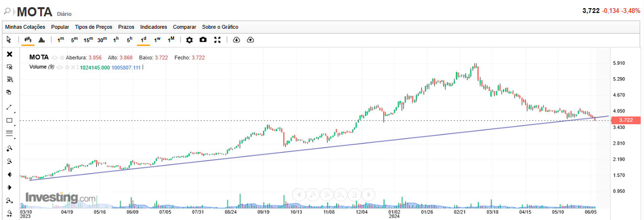Viewport: 644px width, 220px height.
Task: Enter fullscreen chart mode
Action: coord(217,40)
